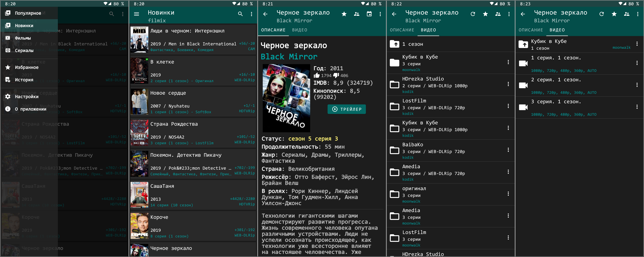Go back from the translations folder list screen

[x=394, y=14]
